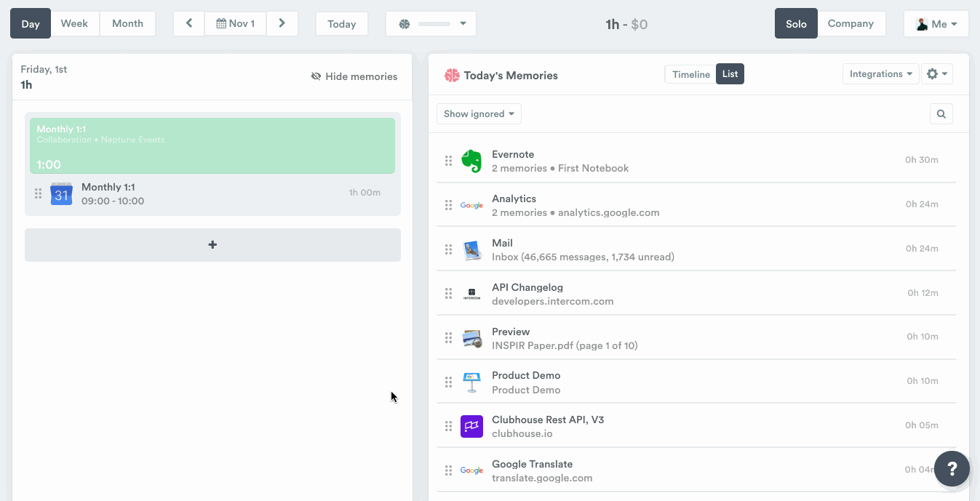Click the help question mark button
This screenshot has height=501, width=980.
(952, 469)
